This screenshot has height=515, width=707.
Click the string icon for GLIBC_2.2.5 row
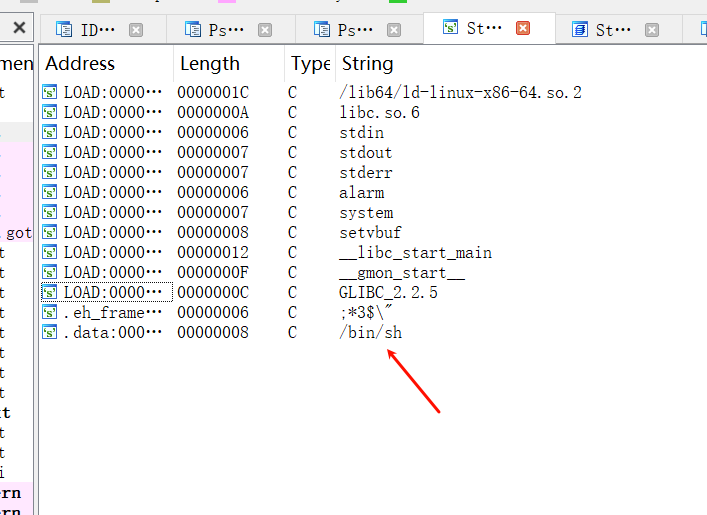coord(50,292)
